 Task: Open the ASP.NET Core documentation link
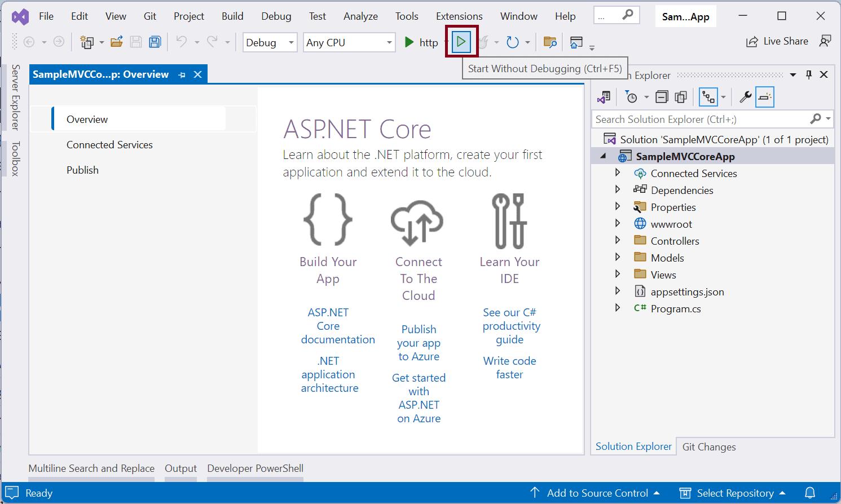tap(338, 326)
